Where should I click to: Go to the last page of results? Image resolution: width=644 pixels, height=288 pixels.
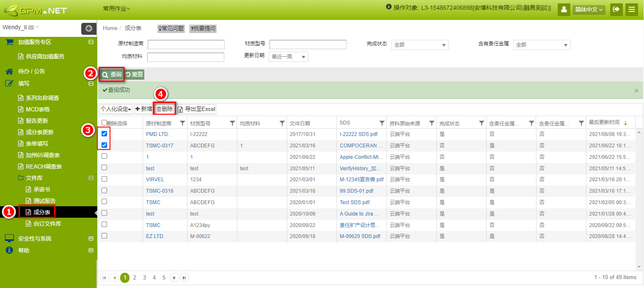click(x=184, y=277)
